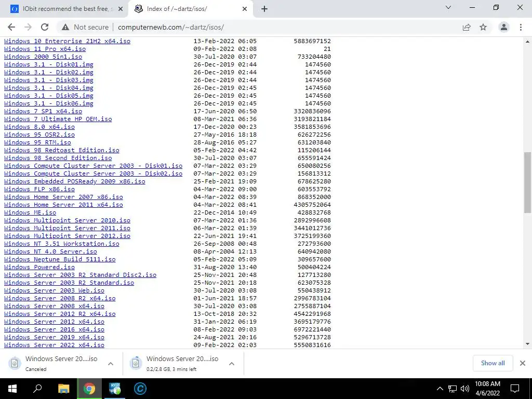
Task: Click the network tray icon
Action: click(453, 389)
